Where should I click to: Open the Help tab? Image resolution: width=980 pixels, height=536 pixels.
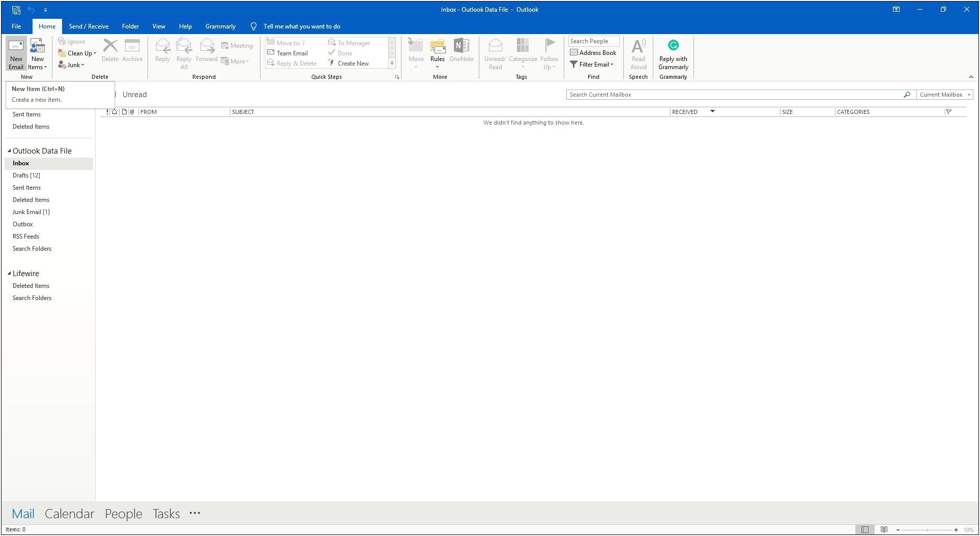click(185, 26)
